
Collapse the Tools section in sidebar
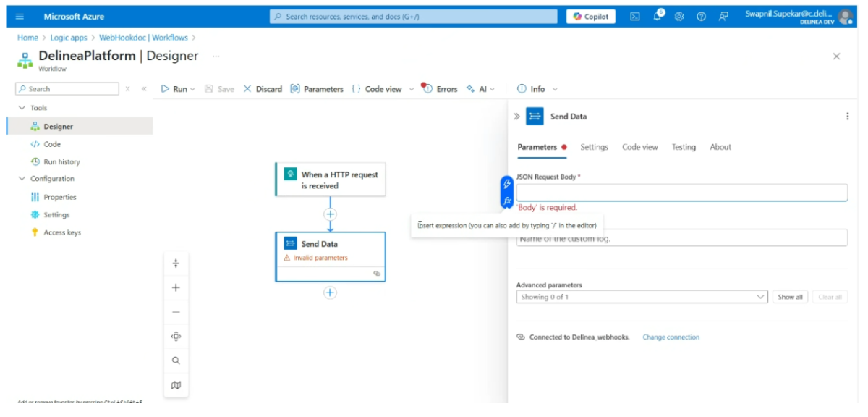(x=22, y=108)
